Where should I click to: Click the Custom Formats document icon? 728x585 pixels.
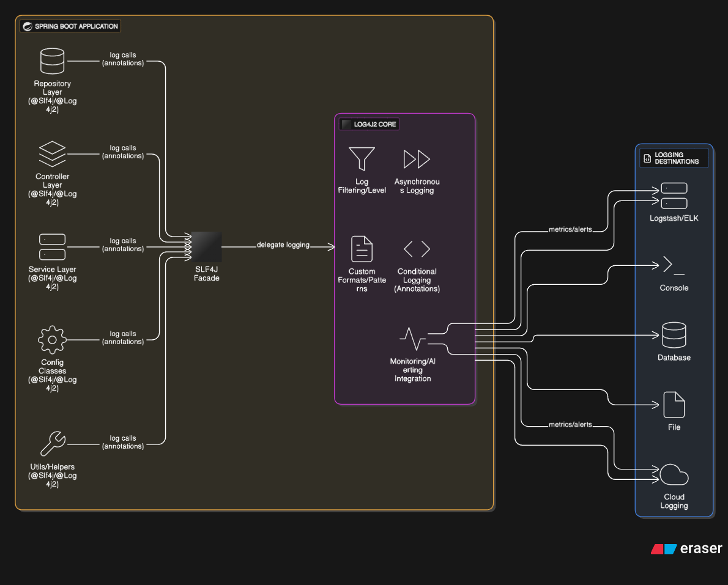[362, 249]
